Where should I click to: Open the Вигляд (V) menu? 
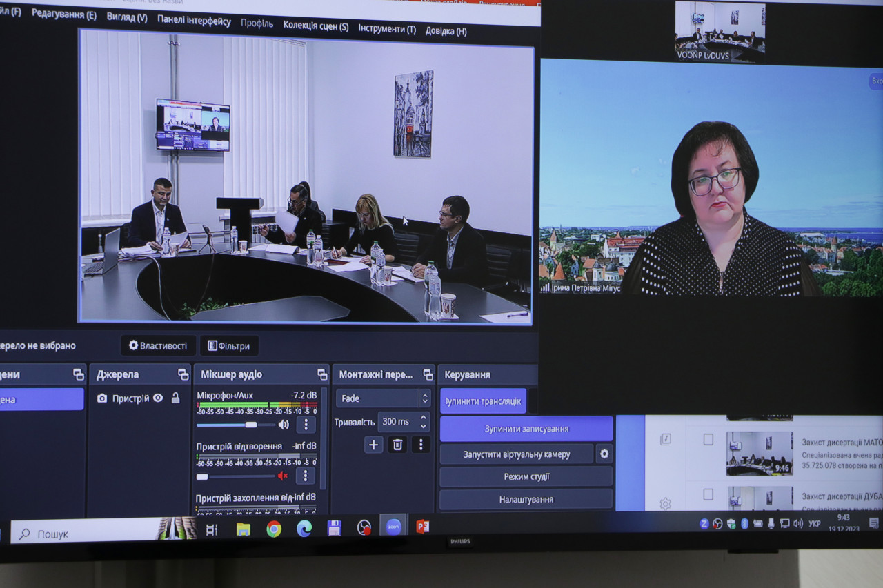[127, 17]
